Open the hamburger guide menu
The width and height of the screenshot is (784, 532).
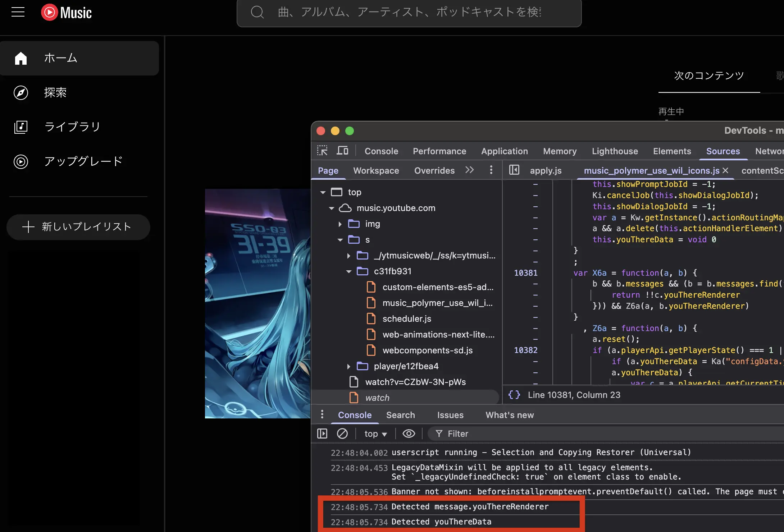[x=18, y=12]
